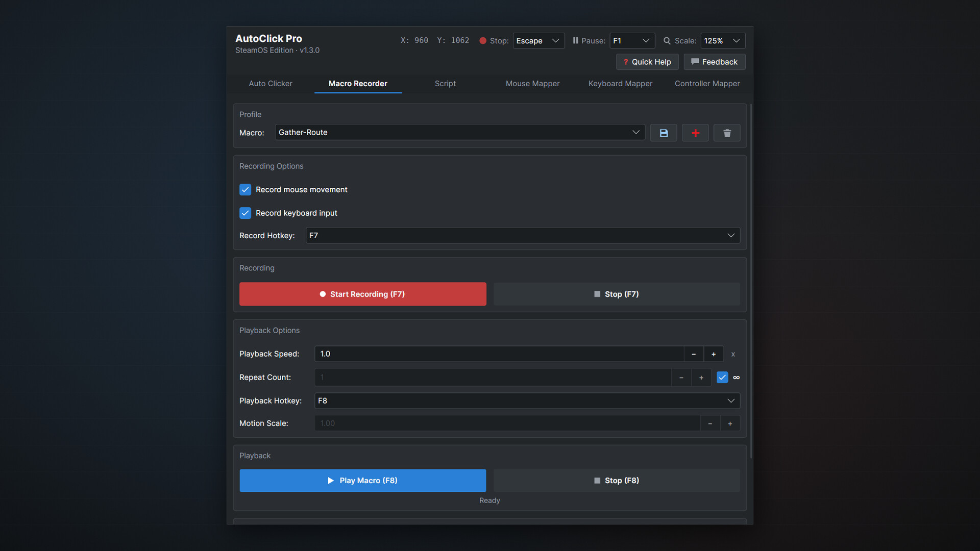Switch to the Controller Mapper tab
The height and width of the screenshot is (551, 980).
pyautogui.click(x=707, y=84)
